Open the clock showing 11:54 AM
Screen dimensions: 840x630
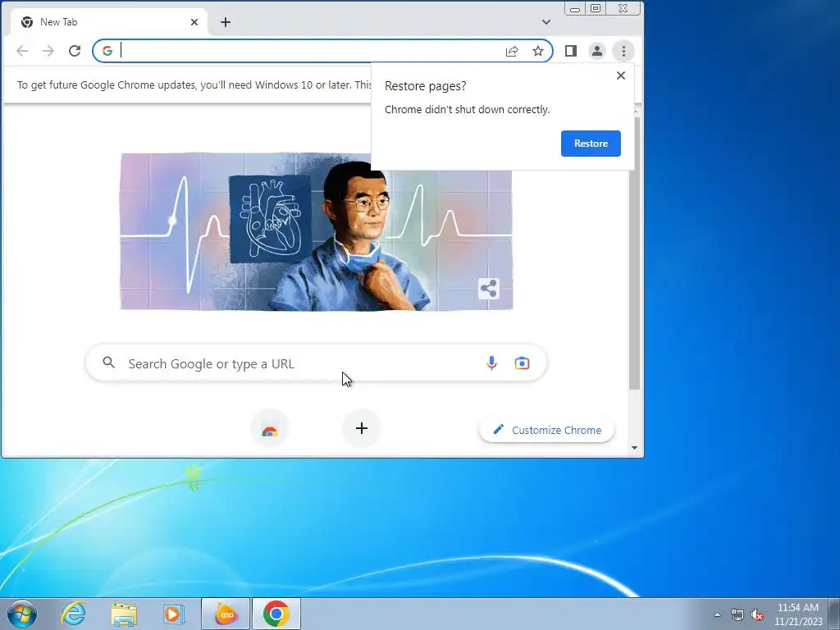point(798,614)
